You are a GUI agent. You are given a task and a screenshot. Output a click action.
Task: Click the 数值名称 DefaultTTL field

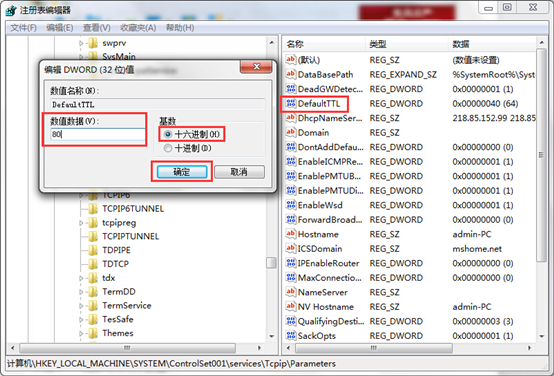click(158, 105)
